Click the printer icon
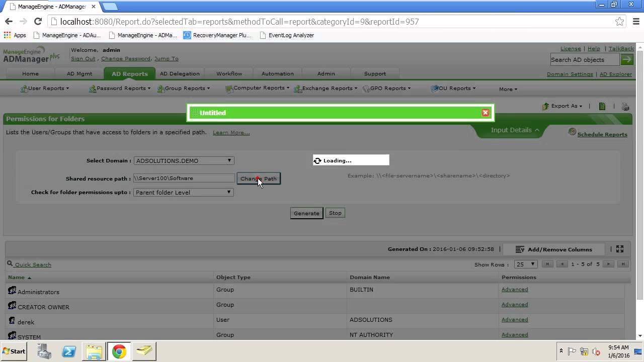This screenshot has height=362, width=644. point(625,106)
